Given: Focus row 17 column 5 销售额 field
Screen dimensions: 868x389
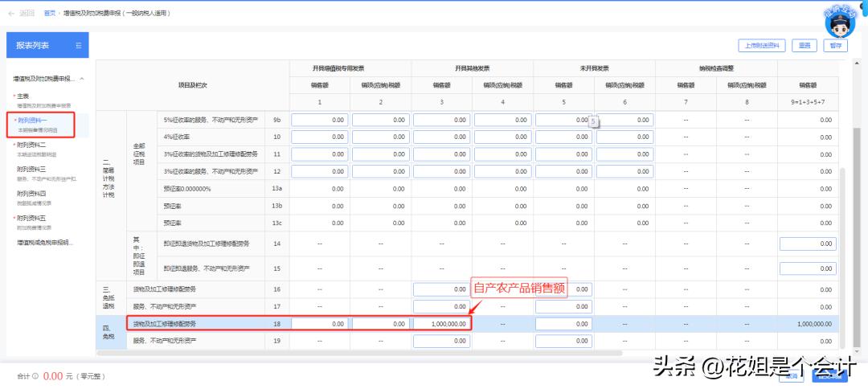Looking at the screenshot, I should (563, 306).
